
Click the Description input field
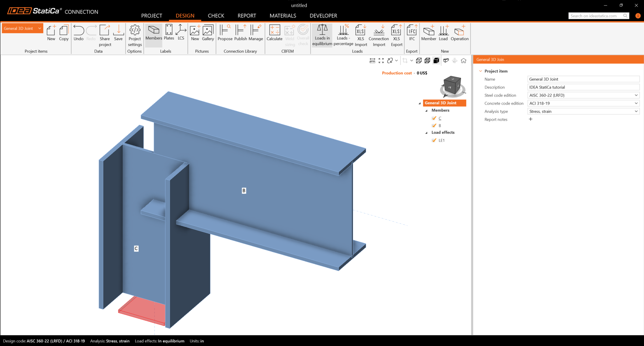coord(583,87)
